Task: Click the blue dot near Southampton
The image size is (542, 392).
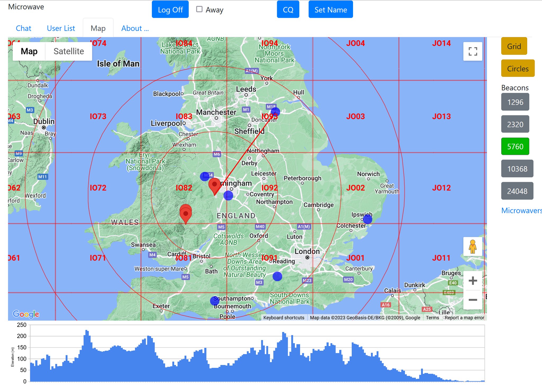Action: tap(215, 301)
